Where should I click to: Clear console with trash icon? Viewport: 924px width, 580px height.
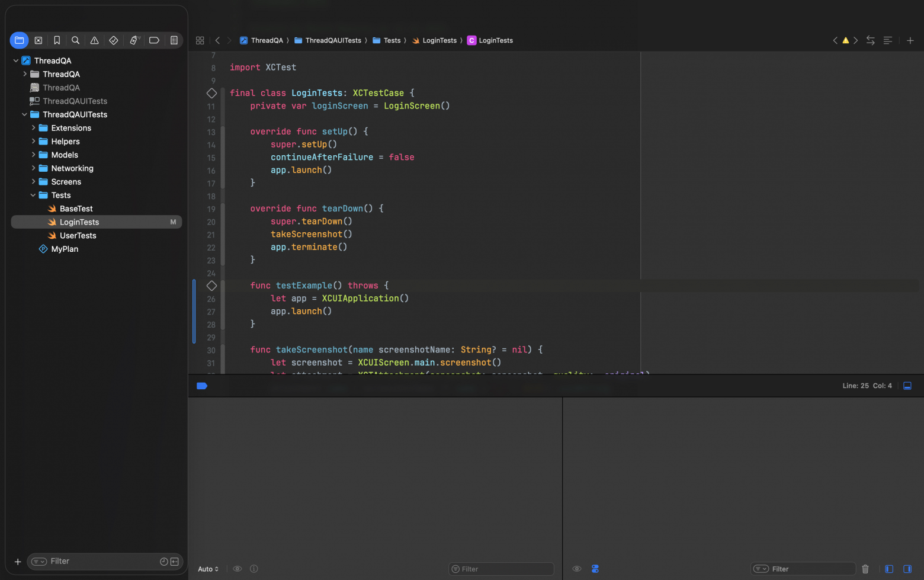click(x=865, y=569)
